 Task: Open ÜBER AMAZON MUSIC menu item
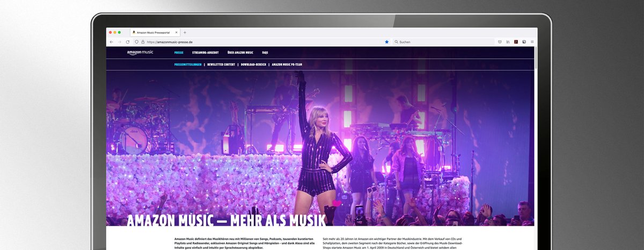coord(240,53)
